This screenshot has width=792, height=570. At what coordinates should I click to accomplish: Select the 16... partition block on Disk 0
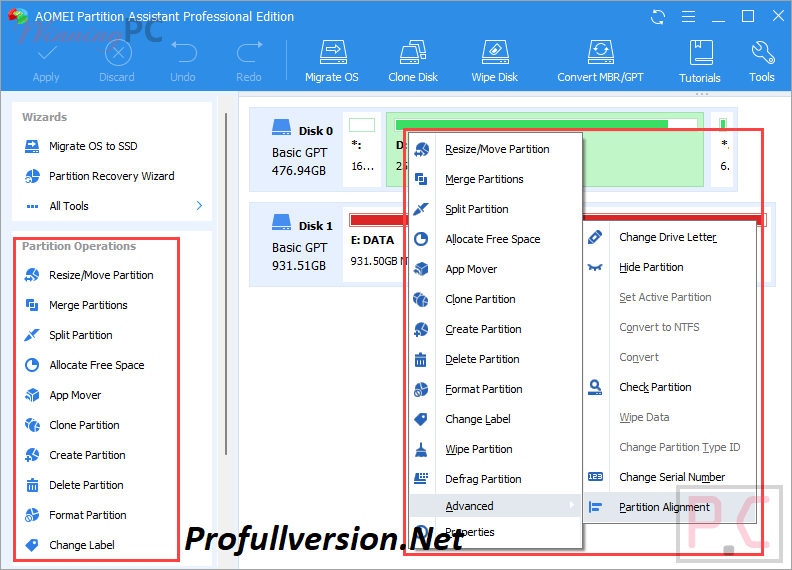pyautogui.click(x=362, y=150)
